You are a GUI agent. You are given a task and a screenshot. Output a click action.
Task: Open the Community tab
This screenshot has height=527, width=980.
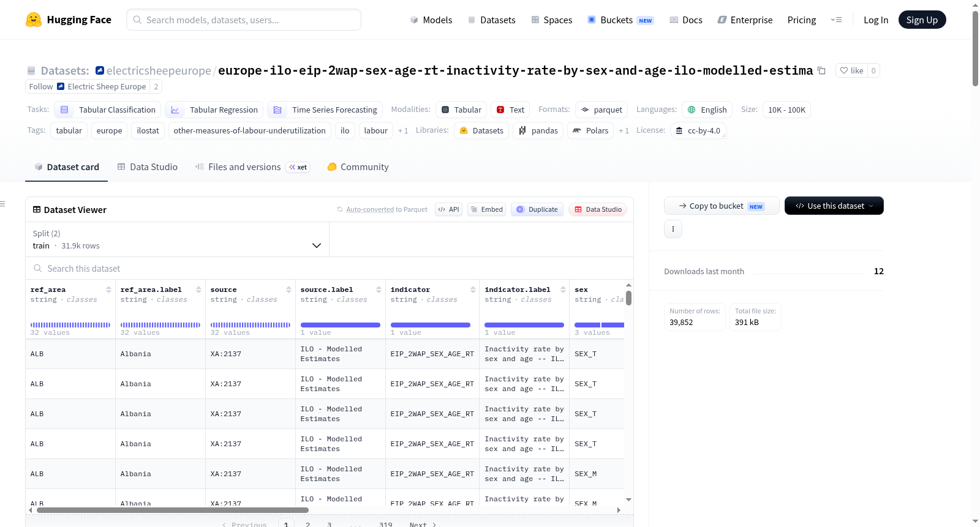[358, 167]
